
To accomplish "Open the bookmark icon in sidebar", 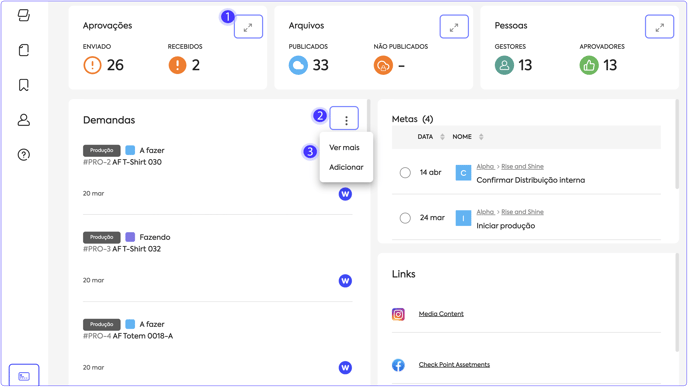I will 24,85.
